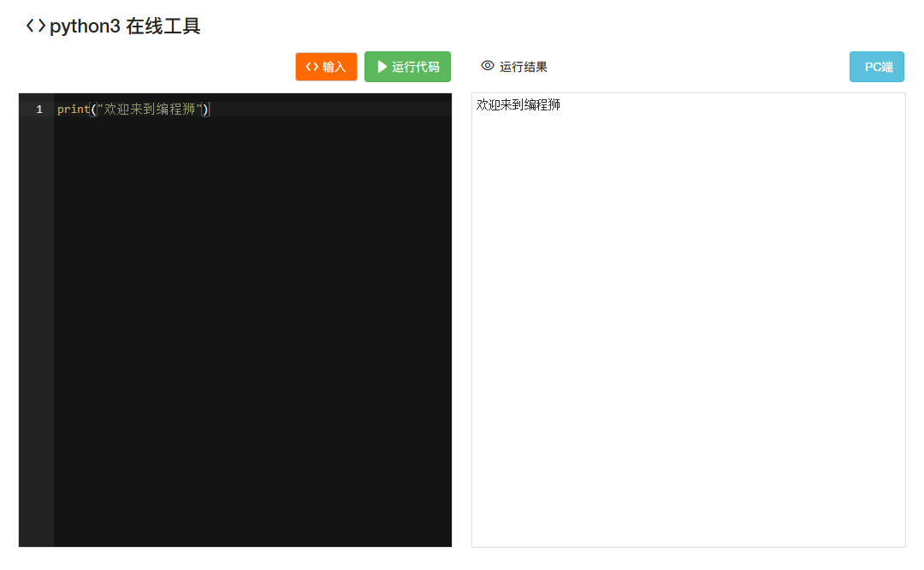
Task: Click the code brackets icon beside python3 title
Action: (x=35, y=26)
